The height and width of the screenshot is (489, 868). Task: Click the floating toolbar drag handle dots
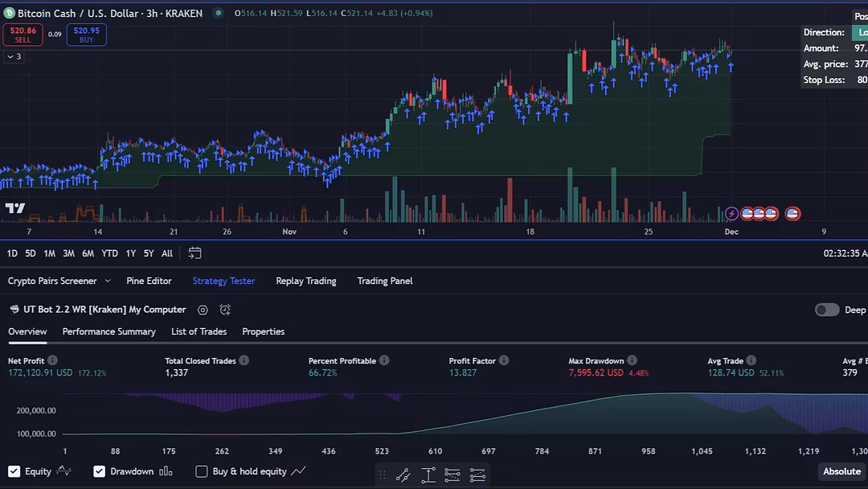(x=382, y=475)
